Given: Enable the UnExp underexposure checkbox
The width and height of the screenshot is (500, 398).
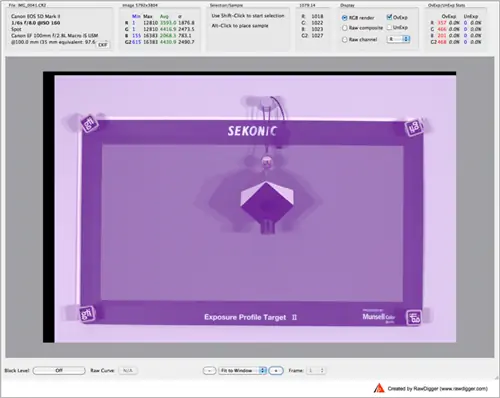Looking at the screenshot, I should coord(389,27).
